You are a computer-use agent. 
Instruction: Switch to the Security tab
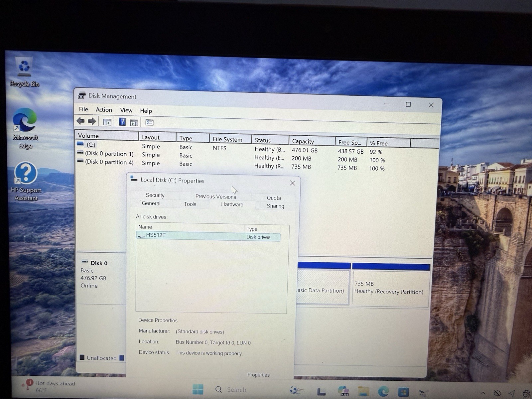pos(155,195)
